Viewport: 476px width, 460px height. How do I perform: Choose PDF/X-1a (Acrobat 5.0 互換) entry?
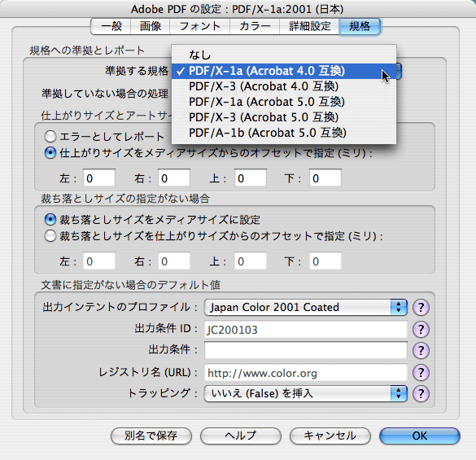pos(284,102)
